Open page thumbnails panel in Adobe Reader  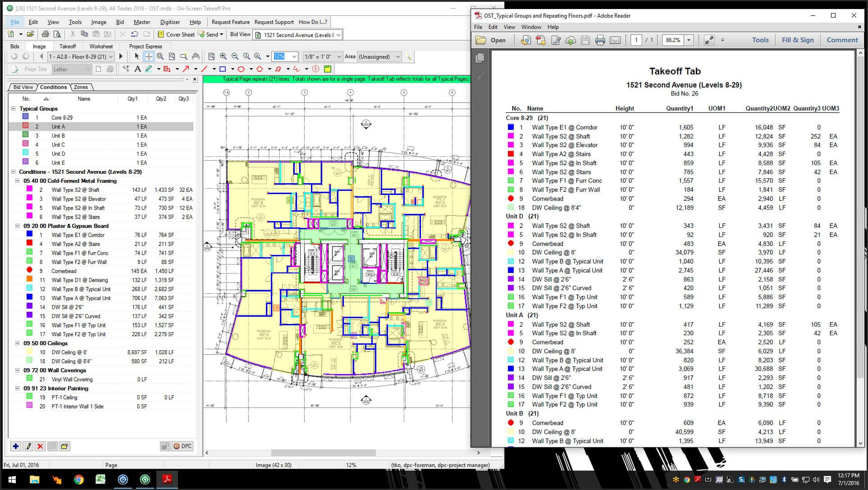point(480,58)
